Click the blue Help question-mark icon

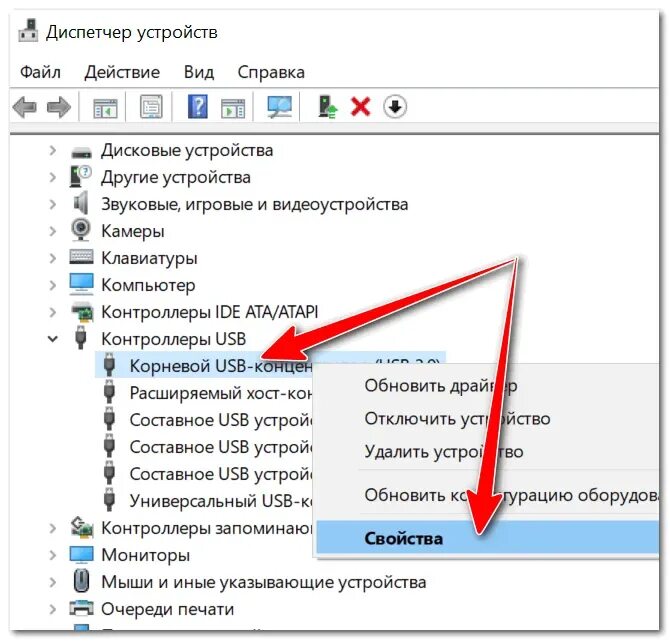pyautogui.click(x=198, y=106)
